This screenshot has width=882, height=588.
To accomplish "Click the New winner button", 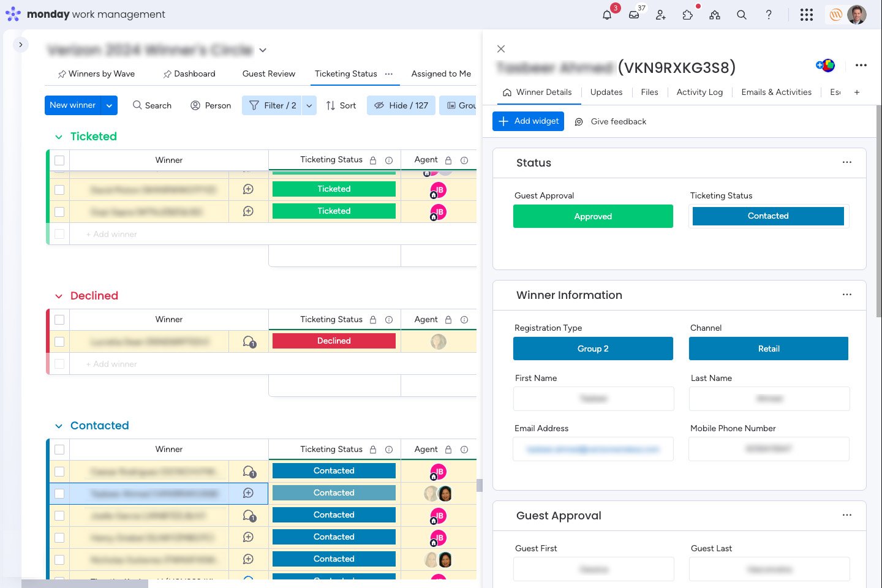I will coord(73,105).
